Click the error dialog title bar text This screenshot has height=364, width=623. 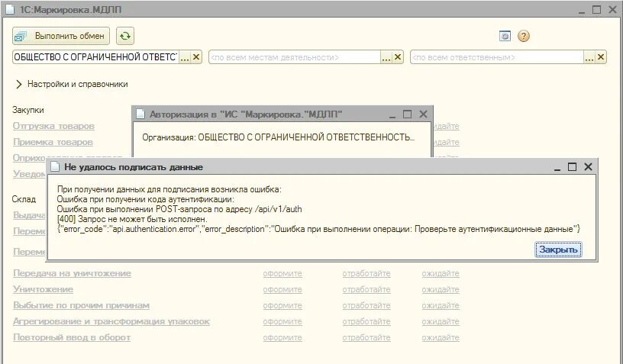[134, 167]
